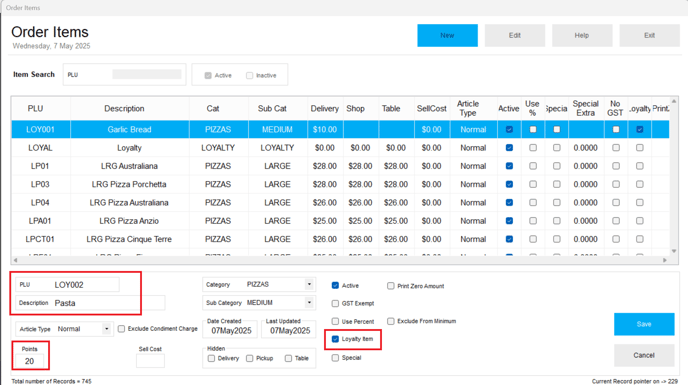Check the Print Zero Amount option
This screenshot has width=688, height=385.
point(391,286)
